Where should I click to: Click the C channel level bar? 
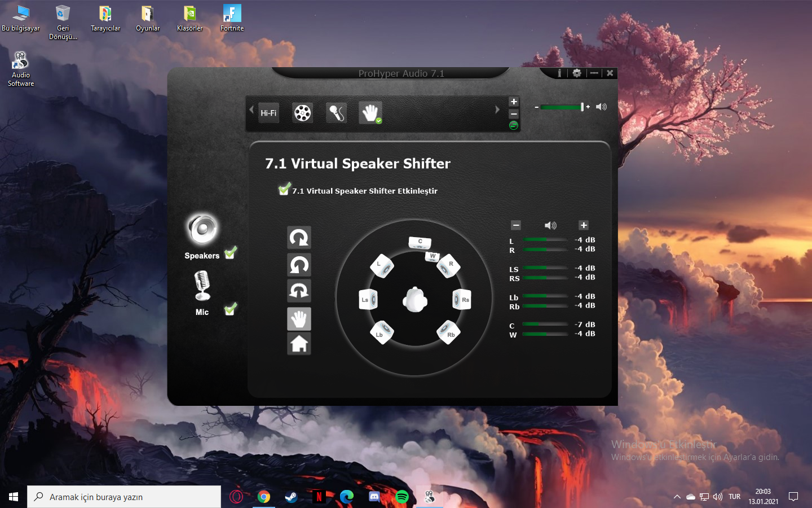(545, 325)
